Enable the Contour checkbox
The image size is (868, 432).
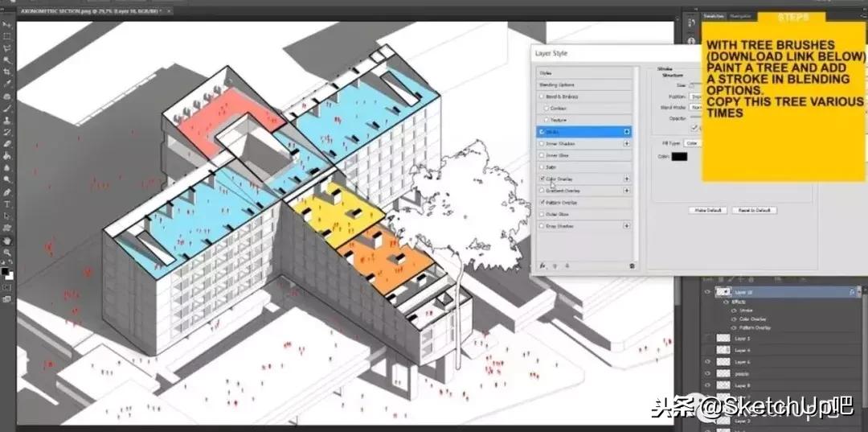[x=547, y=108]
